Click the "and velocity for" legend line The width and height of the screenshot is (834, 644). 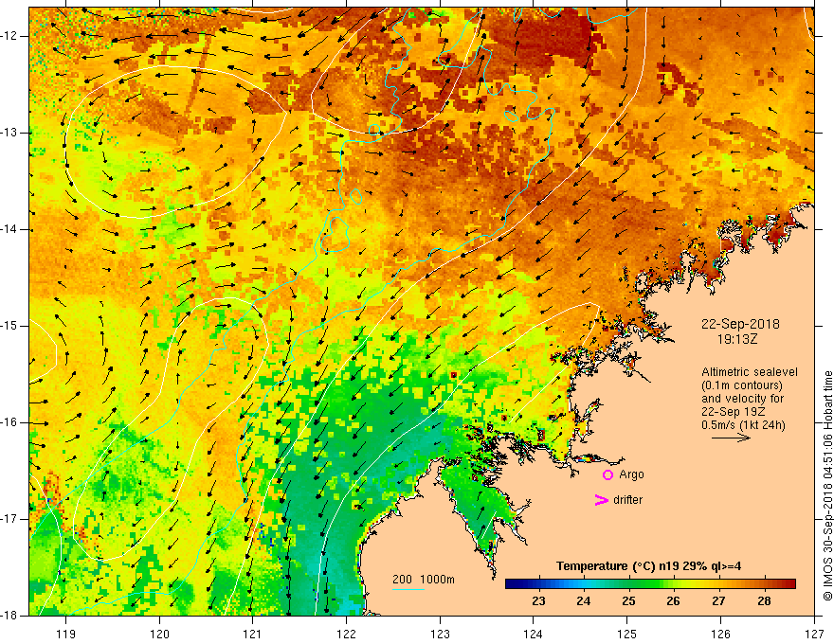pyautogui.click(x=742, y=399)
